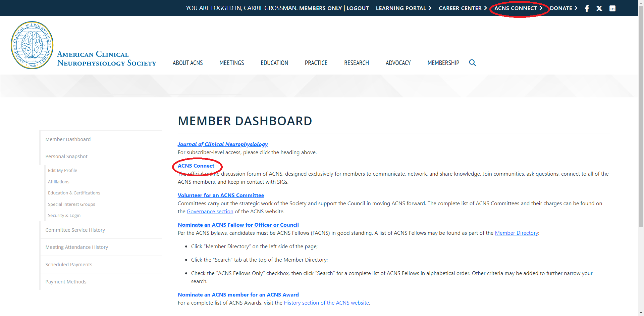Open the ACNS Facebook page icon
644x316 pixels.
(x=587, y=8)
